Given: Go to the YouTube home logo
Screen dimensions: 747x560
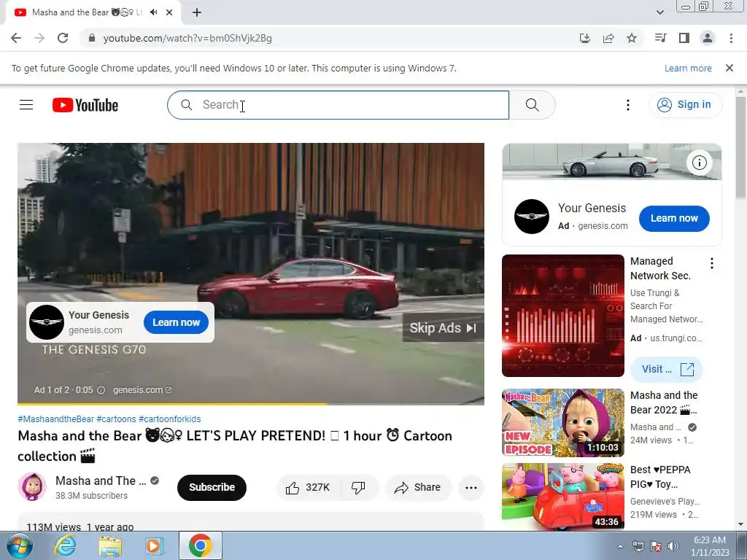Looking at the screenshot, I should 85,105.
